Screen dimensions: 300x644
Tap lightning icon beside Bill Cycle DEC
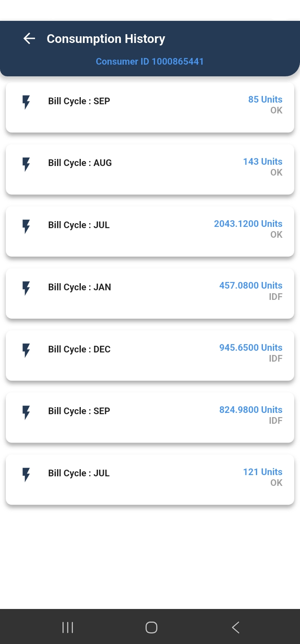click(26, 350)
